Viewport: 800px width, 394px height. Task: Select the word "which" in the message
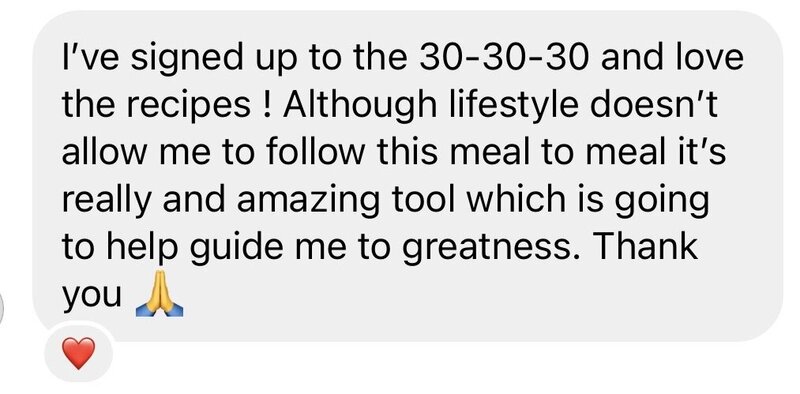tap(517, 198)
